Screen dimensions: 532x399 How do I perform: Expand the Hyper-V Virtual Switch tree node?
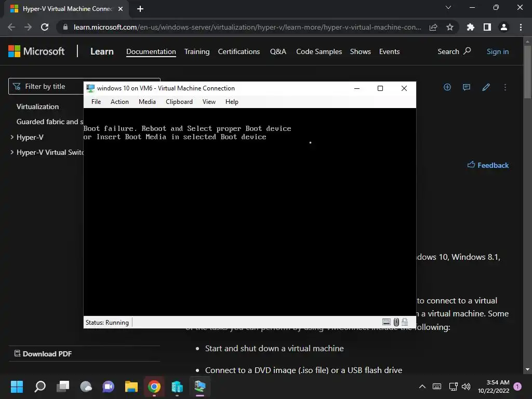[x=12, y=152]
